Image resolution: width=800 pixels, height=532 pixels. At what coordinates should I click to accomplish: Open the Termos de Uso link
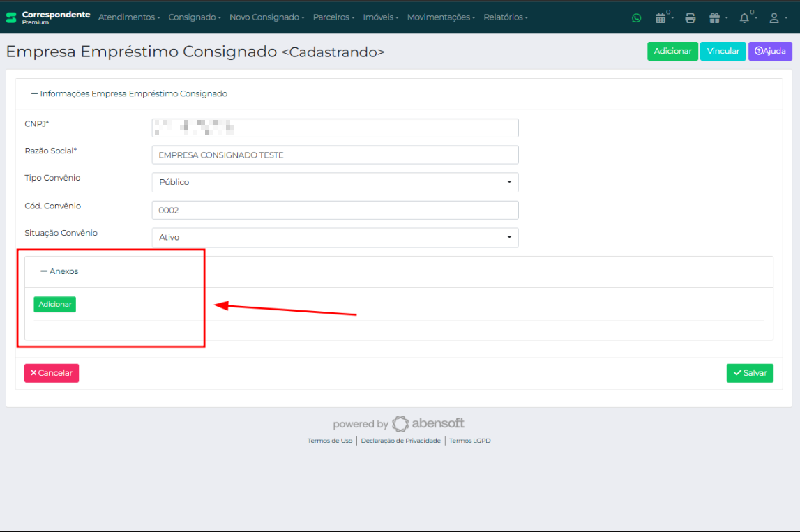(330, 441)
